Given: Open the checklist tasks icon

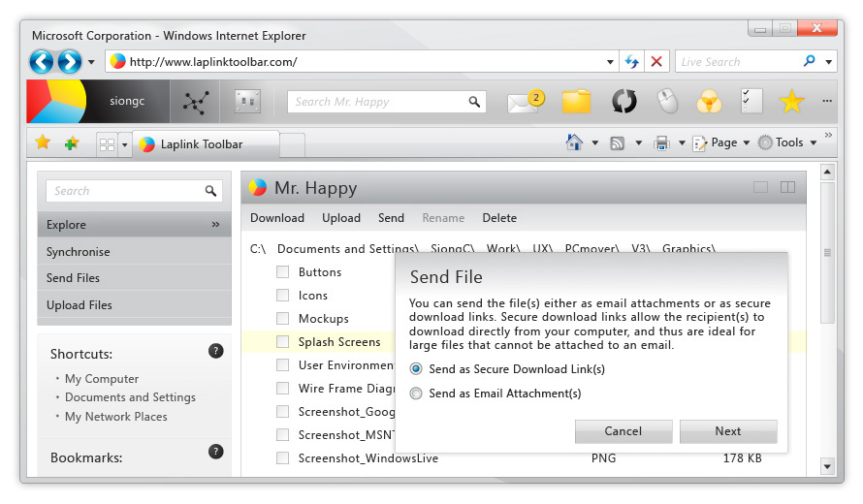Looking at the screenshot, I should click(x=751, y=101).
